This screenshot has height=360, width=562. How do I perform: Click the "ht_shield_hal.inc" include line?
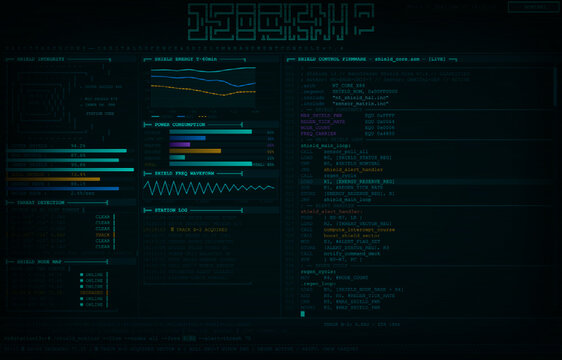pos(345,98)
